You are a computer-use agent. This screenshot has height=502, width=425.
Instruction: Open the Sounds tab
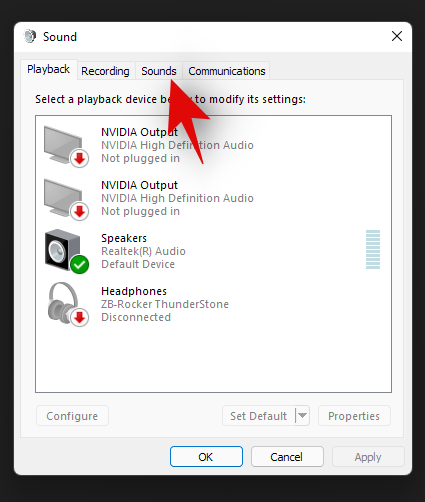pos(159,71)
